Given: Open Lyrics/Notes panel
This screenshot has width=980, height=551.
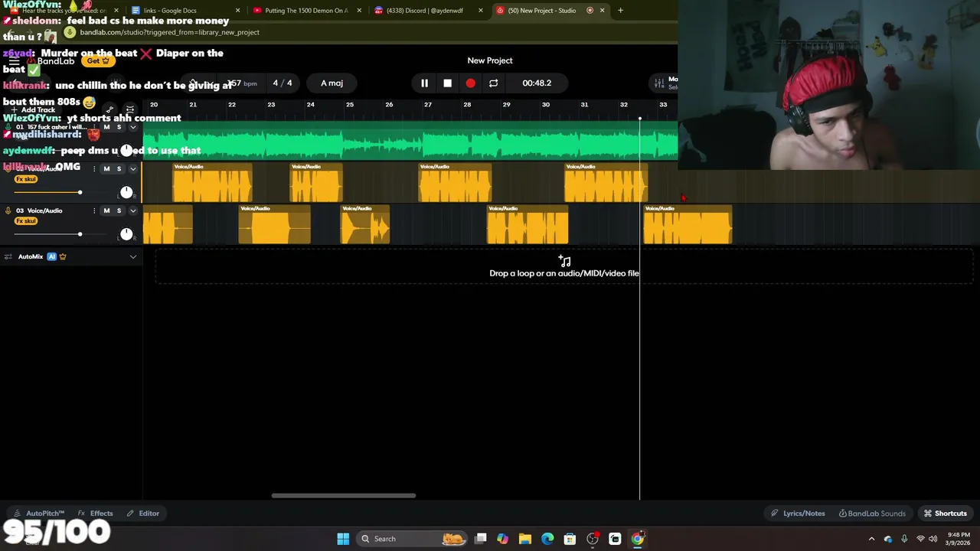Looking at the screenshot, I should 798,514.
